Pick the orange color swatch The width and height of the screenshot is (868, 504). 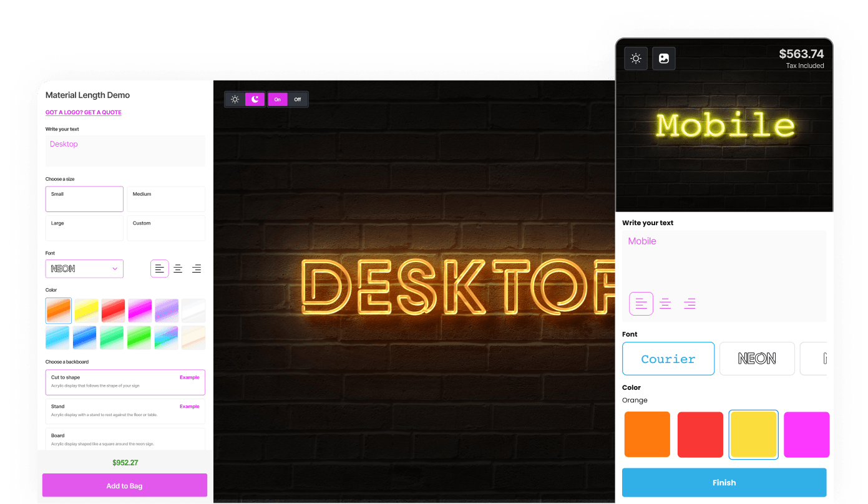coord(647,434)
